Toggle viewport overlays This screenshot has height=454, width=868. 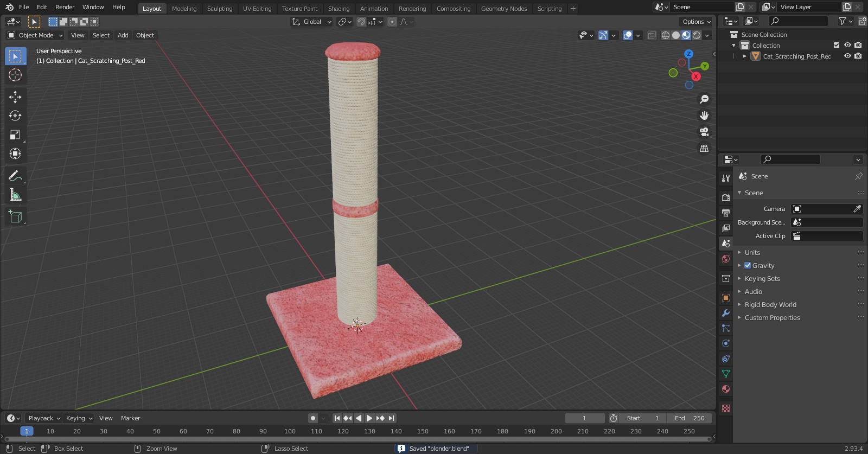[628, 35]
